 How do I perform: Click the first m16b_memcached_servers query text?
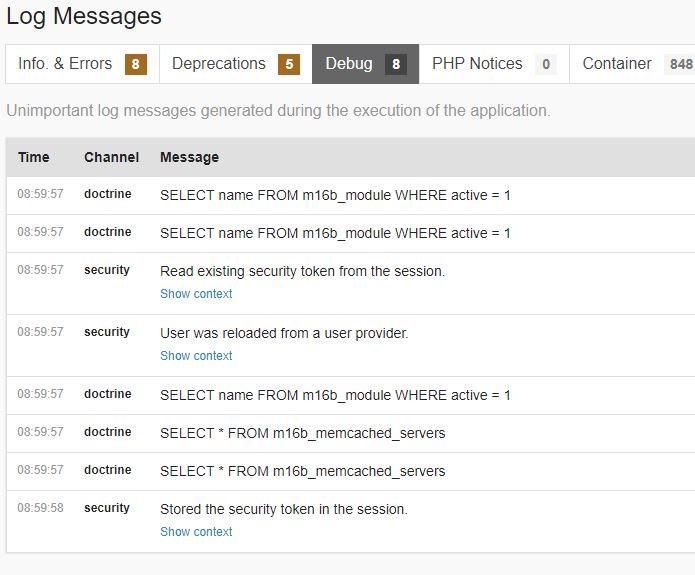[302, 433]
